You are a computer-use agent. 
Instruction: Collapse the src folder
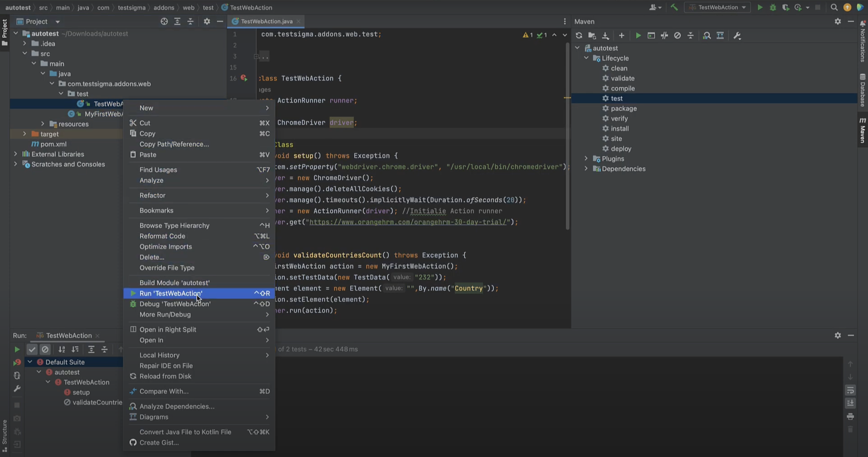[x=25, y=53]
